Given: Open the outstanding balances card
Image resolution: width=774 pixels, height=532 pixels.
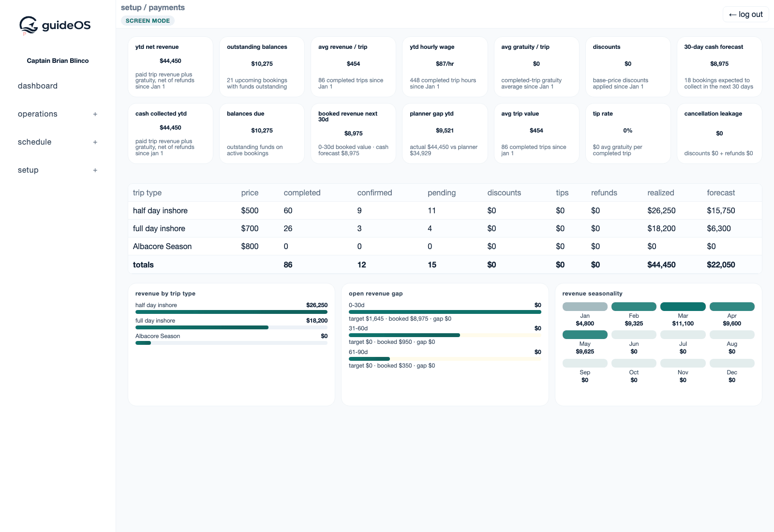Looking at the screenshot, I should click(262, 67).
